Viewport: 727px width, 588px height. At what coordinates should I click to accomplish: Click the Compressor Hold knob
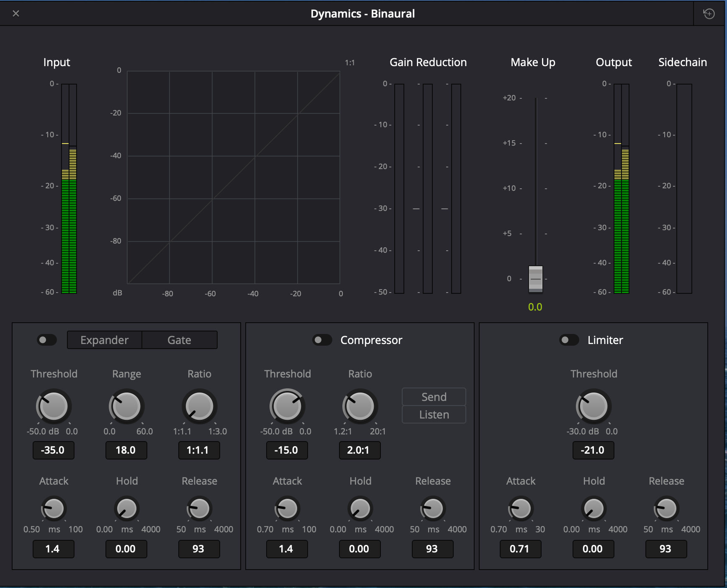pos(360,509)
